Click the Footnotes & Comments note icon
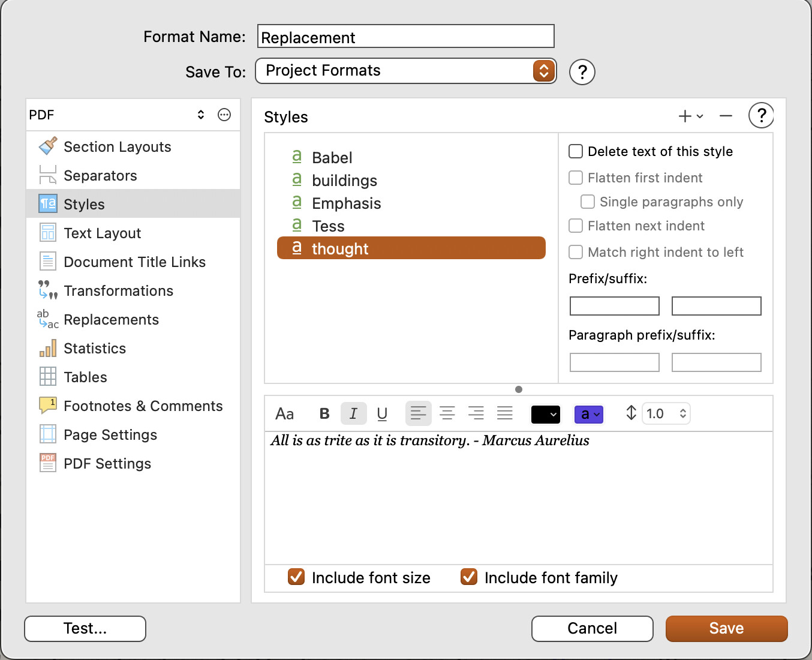Viewport: 812px width, 660px height. [48, 405]
